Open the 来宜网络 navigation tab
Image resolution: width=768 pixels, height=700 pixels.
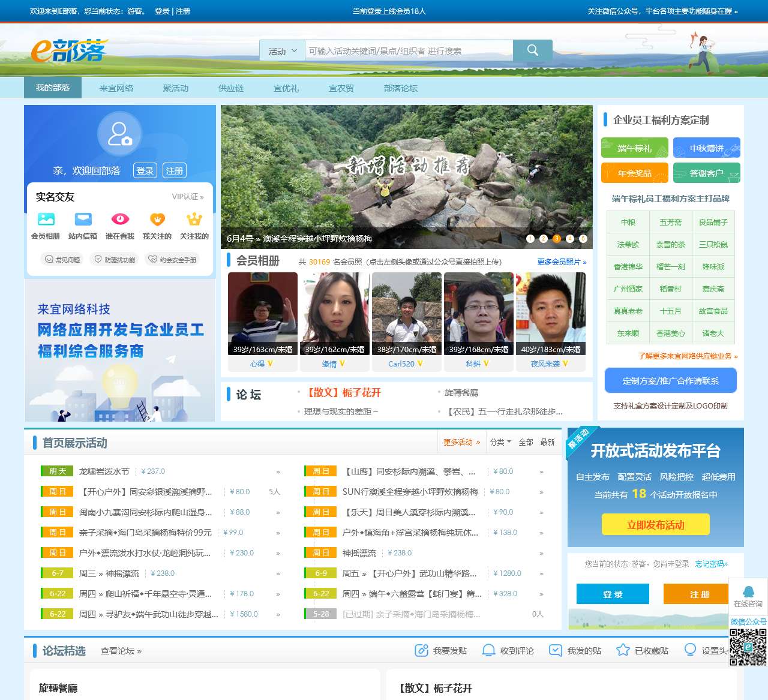click(116, 88)
